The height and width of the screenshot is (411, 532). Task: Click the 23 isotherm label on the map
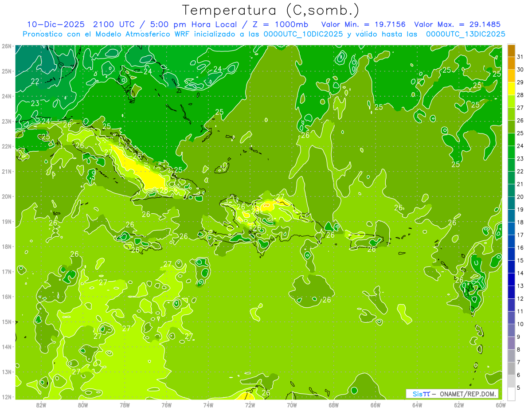tap(35, 103)
